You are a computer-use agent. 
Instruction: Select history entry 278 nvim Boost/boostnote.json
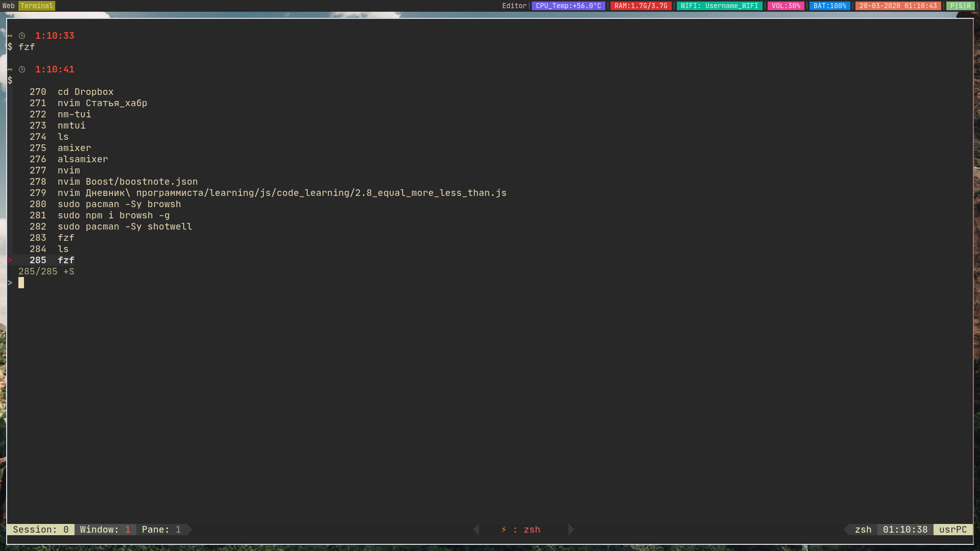[x=128, y=182]
